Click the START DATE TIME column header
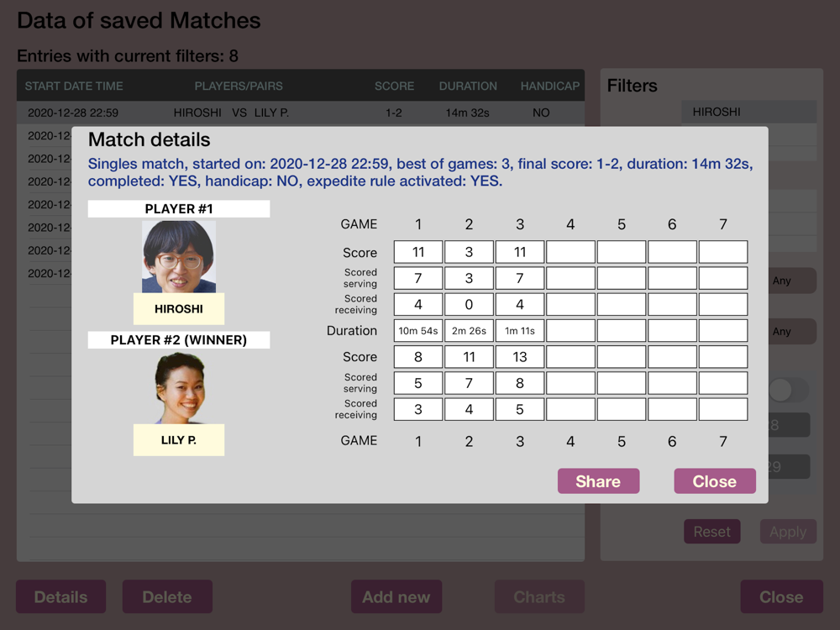Image resolution: width=840 pixels, height=630 pixels. pos(74,86)
